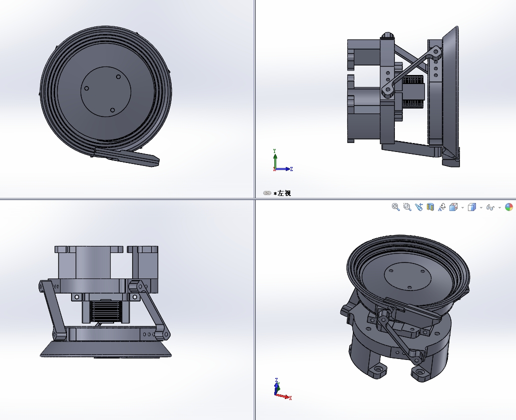Open the Dynamic Annotation Views tool

441,207
